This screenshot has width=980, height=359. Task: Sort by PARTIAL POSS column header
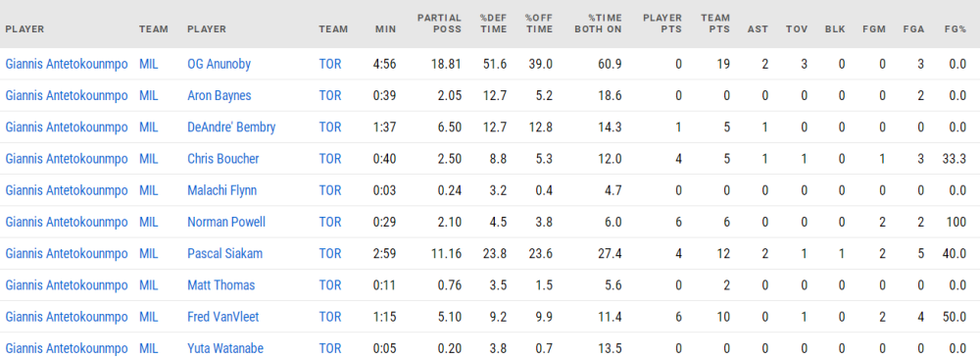(x=439, y=24)
